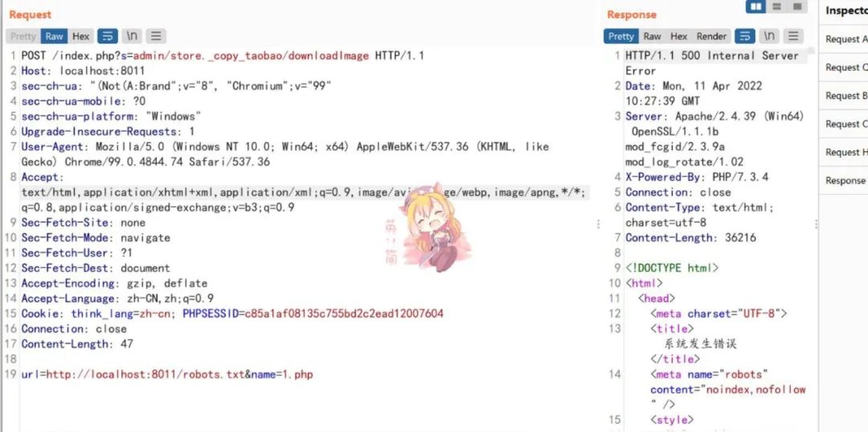868x432 pixels.
Task: Toggle word wrap icon in Response toolbar
Action: pyautogui.click(x=745, y=36)
